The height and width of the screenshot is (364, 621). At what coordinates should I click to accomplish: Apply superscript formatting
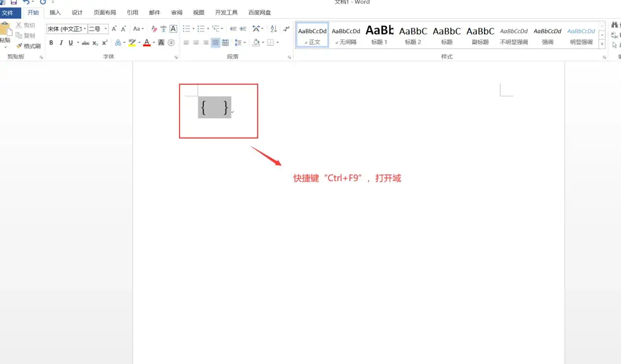(104, 42)
